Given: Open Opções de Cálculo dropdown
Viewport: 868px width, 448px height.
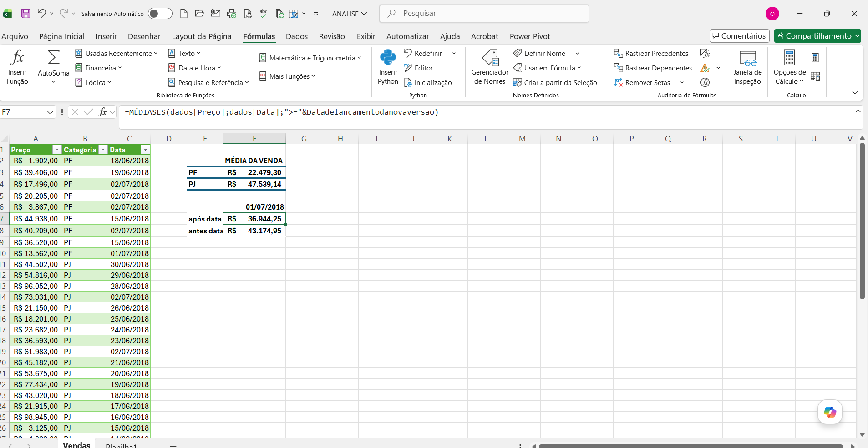Looking at the screenshot, I should [x=789, y=67].
